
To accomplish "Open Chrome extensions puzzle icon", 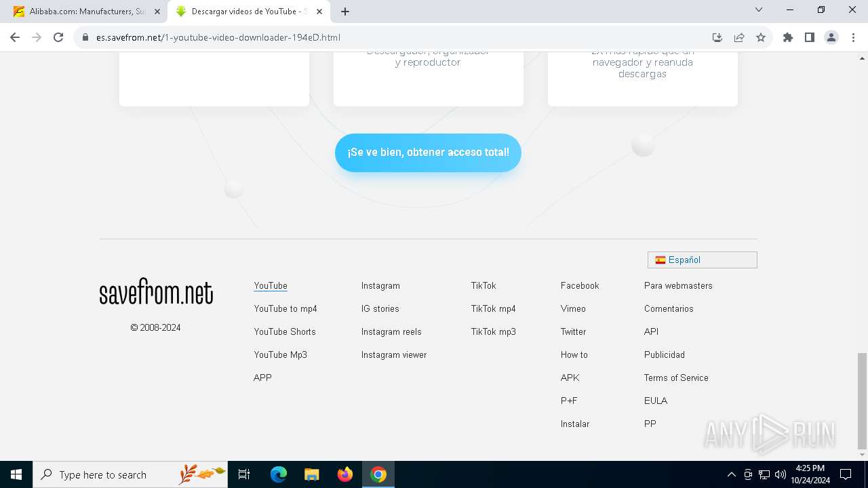I will point(787,37).
